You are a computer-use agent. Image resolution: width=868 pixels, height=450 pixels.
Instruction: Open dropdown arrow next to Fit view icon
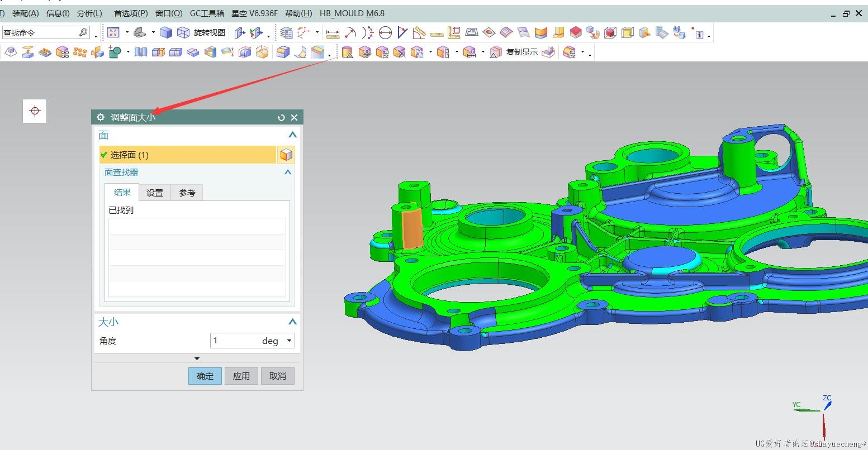(127, 32)
